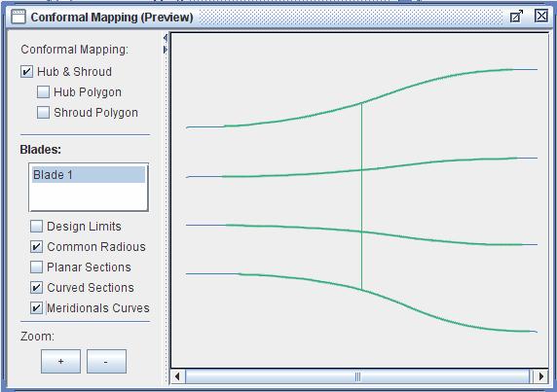Screen dimensions: 557x392
Task: Enable the Shroud Polygon checkbox
Action: (43, 113)
